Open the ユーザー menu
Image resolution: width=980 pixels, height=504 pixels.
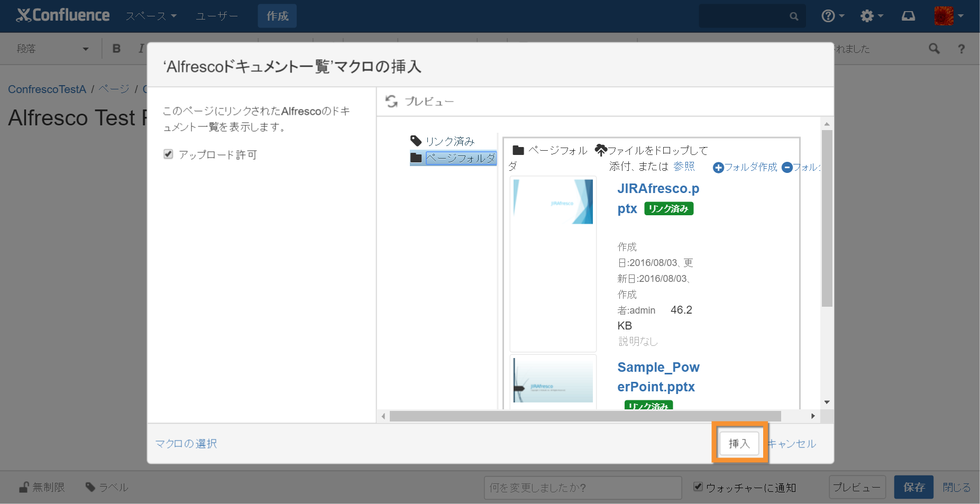(x=217, y=16)
